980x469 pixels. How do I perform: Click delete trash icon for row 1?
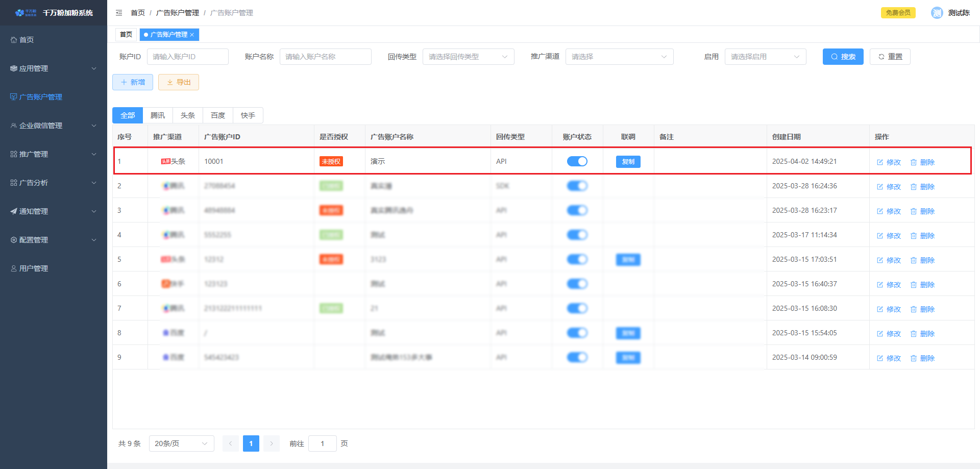tap(914, 162)
